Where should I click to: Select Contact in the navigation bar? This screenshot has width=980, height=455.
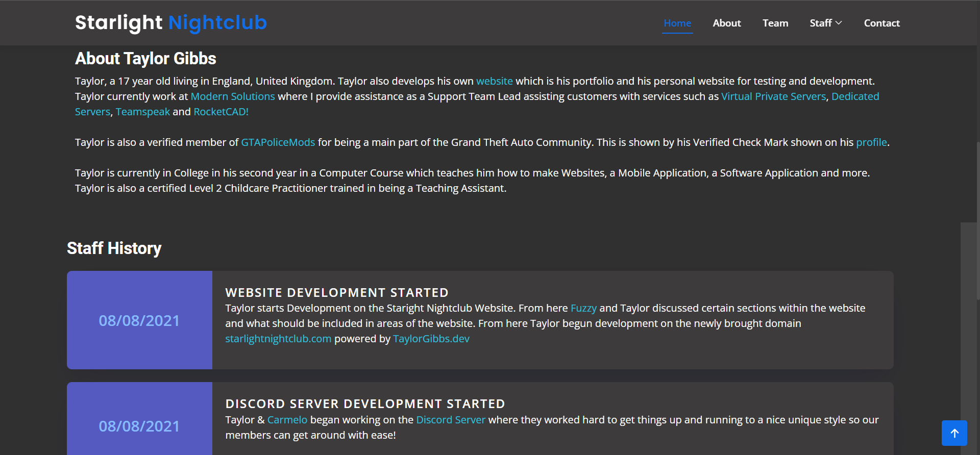tap(881, 23)
